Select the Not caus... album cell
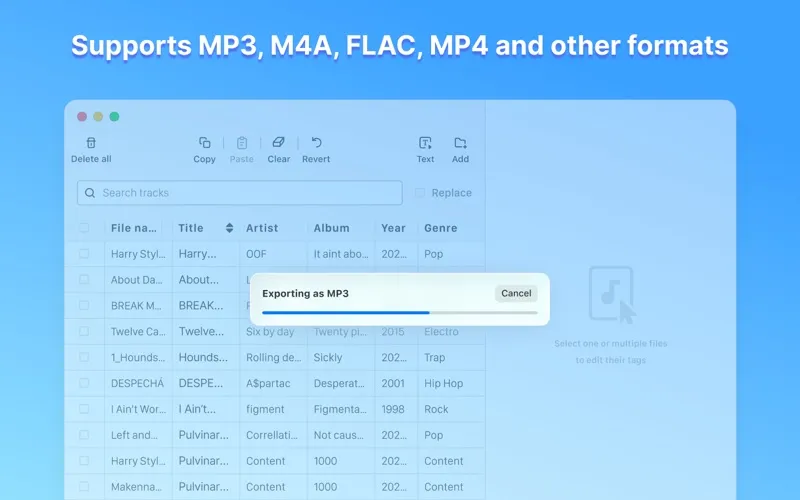The image size is (800, 500). point(339,435)
